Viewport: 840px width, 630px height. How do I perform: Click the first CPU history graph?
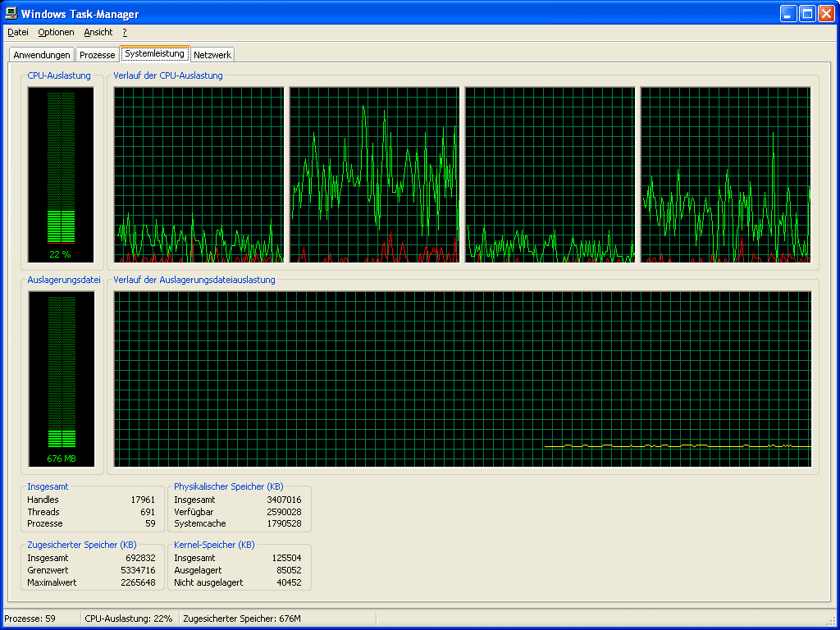click(199, 175)
